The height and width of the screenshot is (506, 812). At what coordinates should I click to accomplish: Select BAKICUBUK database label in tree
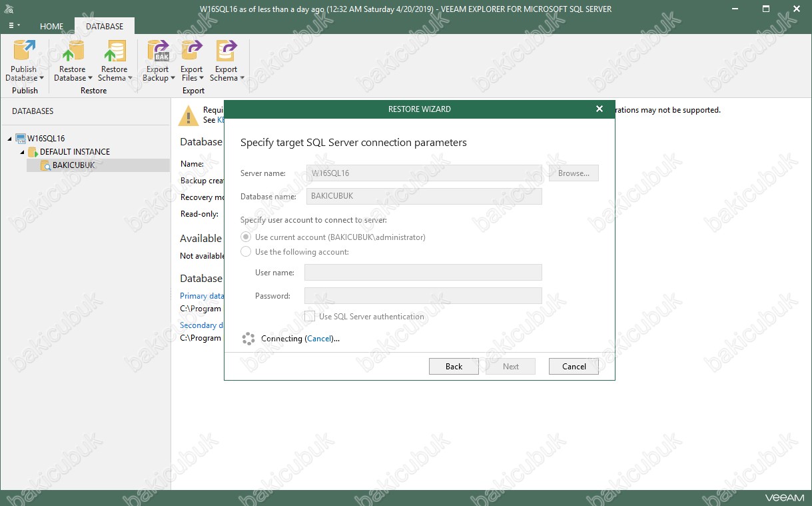[74, 165]
